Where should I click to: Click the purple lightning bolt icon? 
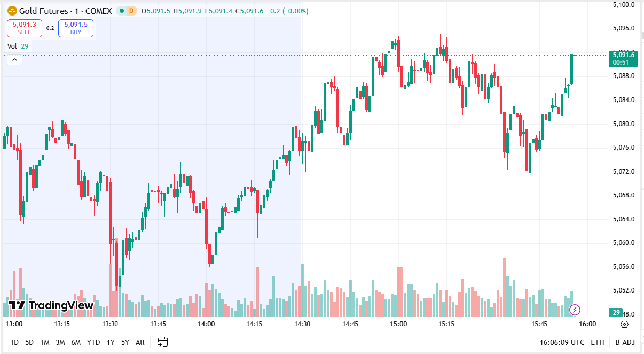point(575,309)
